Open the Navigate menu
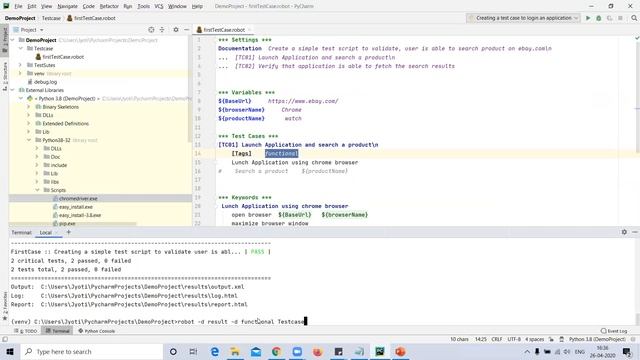This screenshot has height=360, width=640. pyautogui.click(x=67, y=6)
